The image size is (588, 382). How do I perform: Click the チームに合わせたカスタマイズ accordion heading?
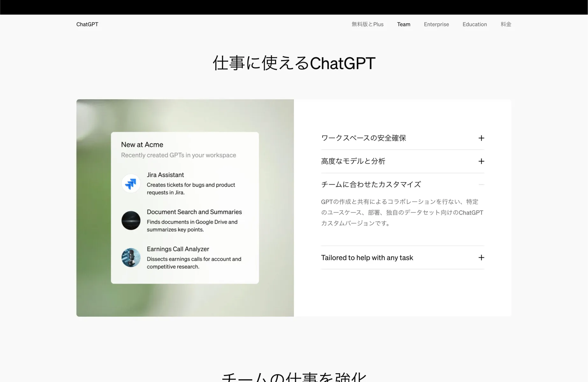click(x=371, y=185)
